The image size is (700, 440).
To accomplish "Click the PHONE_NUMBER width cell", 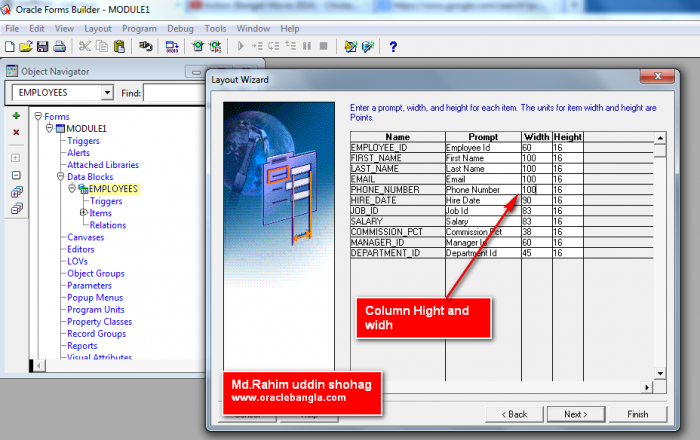I will pos(537,190).
